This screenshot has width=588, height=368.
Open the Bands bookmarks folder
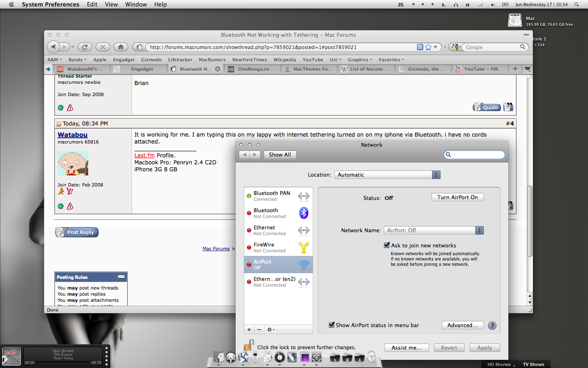78,60
